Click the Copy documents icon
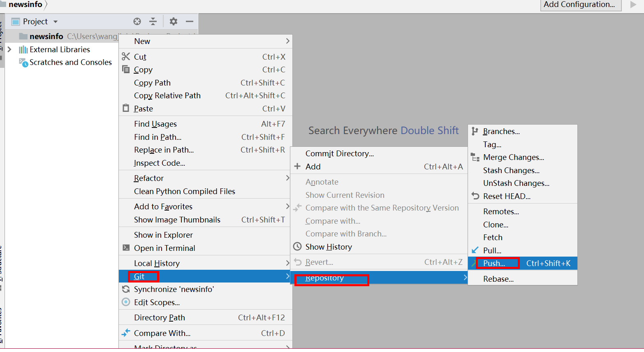Viewport: 644px width, 352px height. (x=126, y=69)
